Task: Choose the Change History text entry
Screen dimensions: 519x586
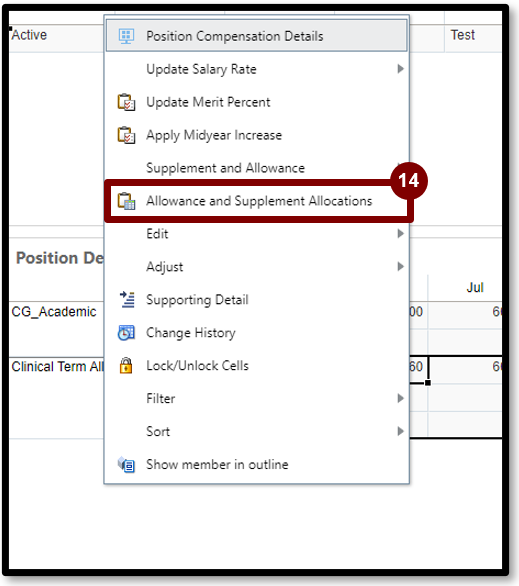Action: tap(191, 333)
